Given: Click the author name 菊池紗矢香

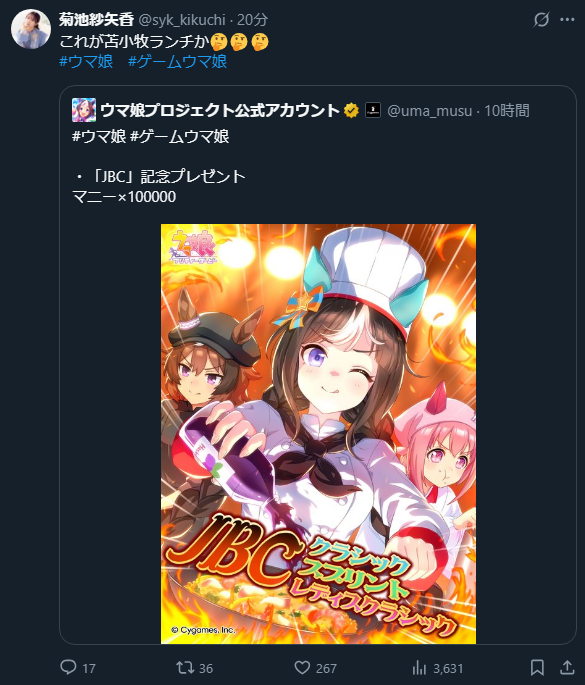Looking at the screenshot, I should coord(96,20).
